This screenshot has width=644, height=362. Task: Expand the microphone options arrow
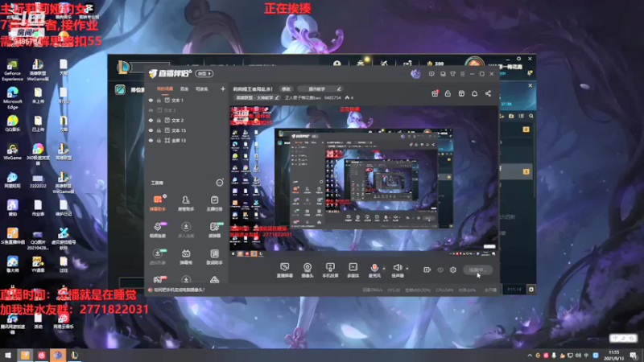384,269
